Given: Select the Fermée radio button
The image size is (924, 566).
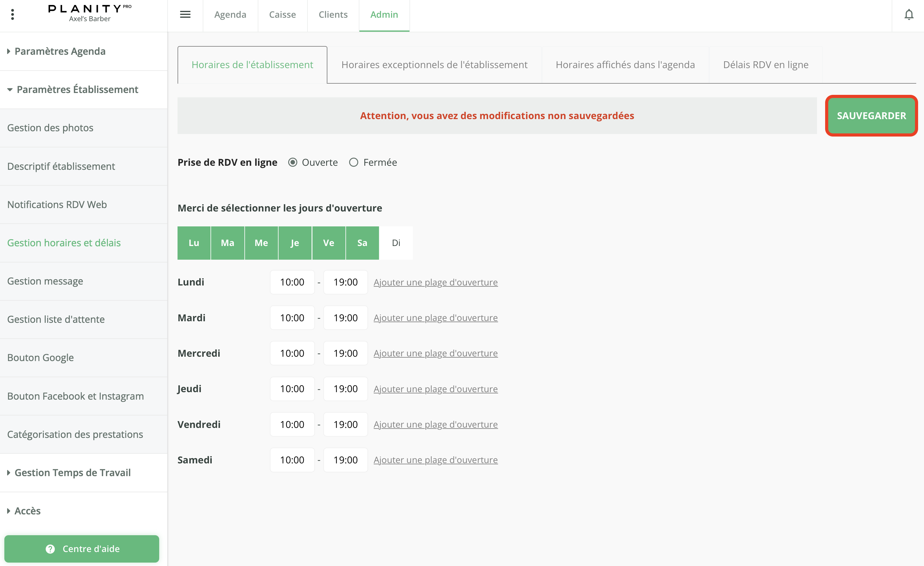Looking at the screenshot, I should pyautogui.click(x=353, y=162).
